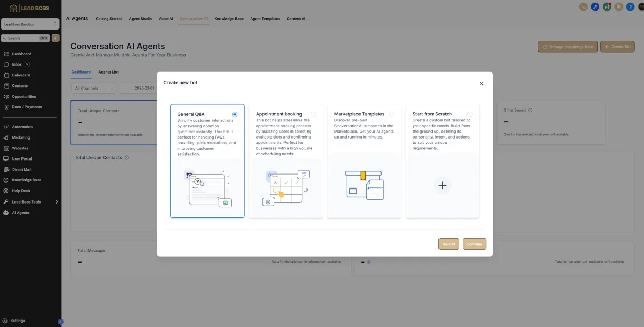Select the Marketplace Templates radio button
Viewport: 644px width, 327px height.
pyautogui.click(x=391, y=114)
